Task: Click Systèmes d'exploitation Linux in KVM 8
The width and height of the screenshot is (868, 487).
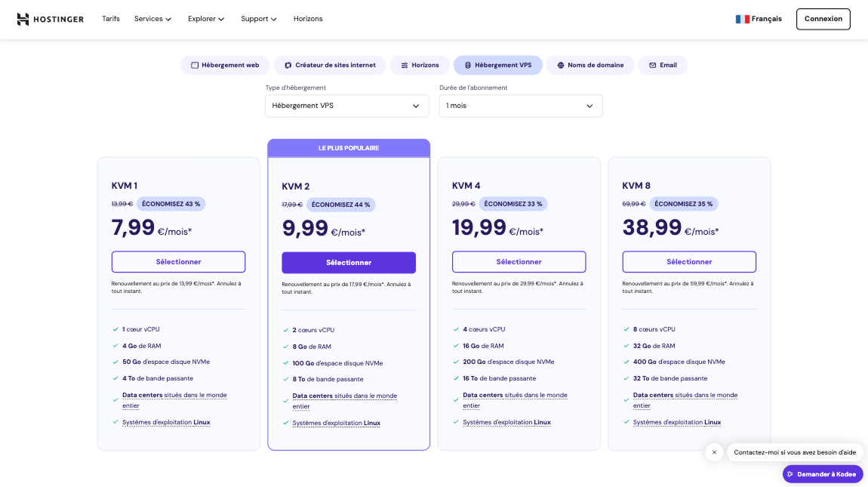Action: [x=677, y=422]
